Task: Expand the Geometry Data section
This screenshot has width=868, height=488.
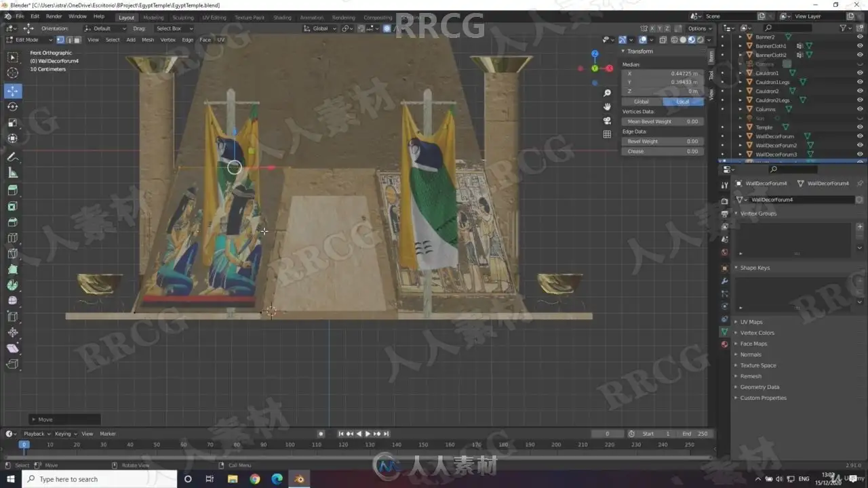Action: point(759,387)
